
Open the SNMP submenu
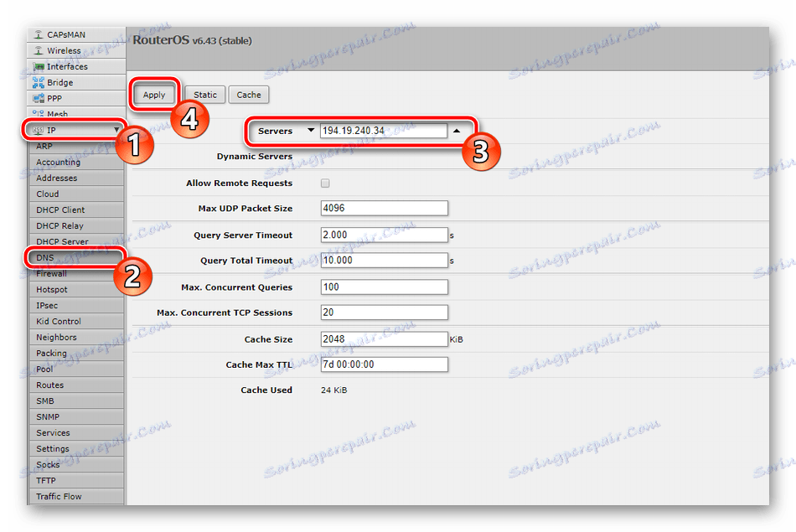pos(76,416)
